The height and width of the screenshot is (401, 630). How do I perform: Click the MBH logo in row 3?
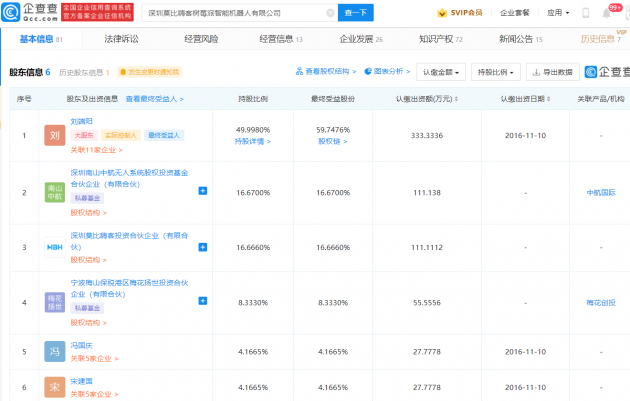pyautogui.click(x=54, y=245)
